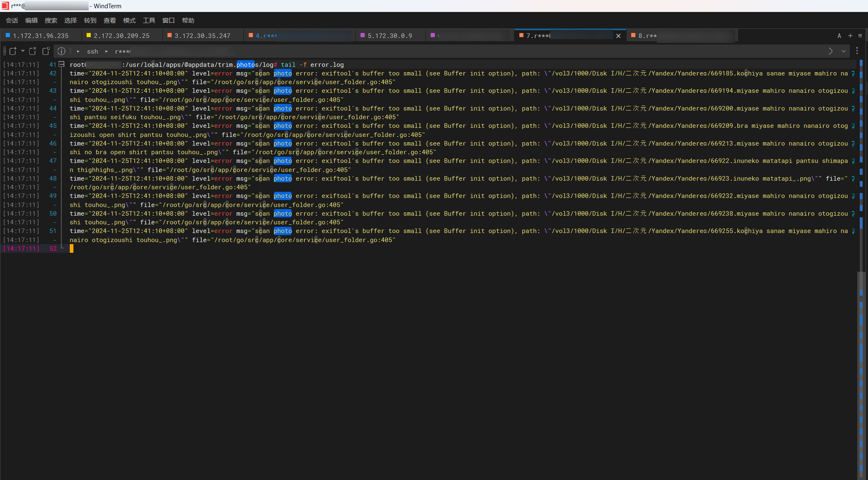Open the 选择 menu

[x=71, y=21]
